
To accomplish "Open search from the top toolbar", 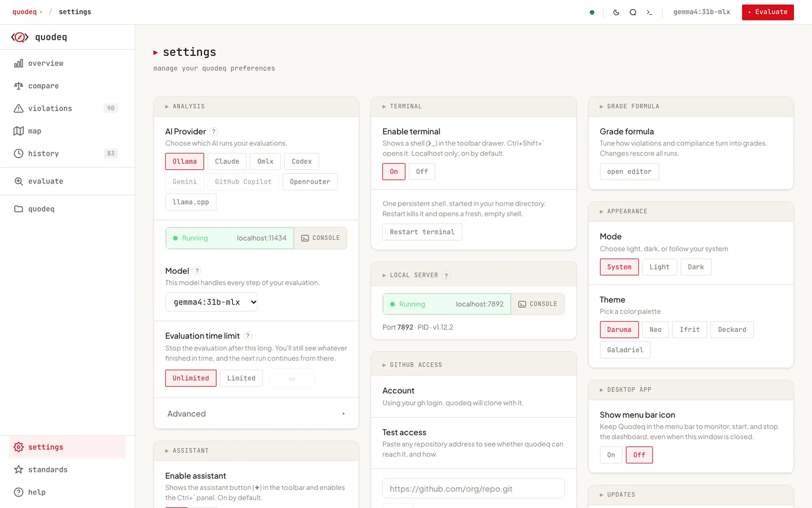I will click(633, 12).
